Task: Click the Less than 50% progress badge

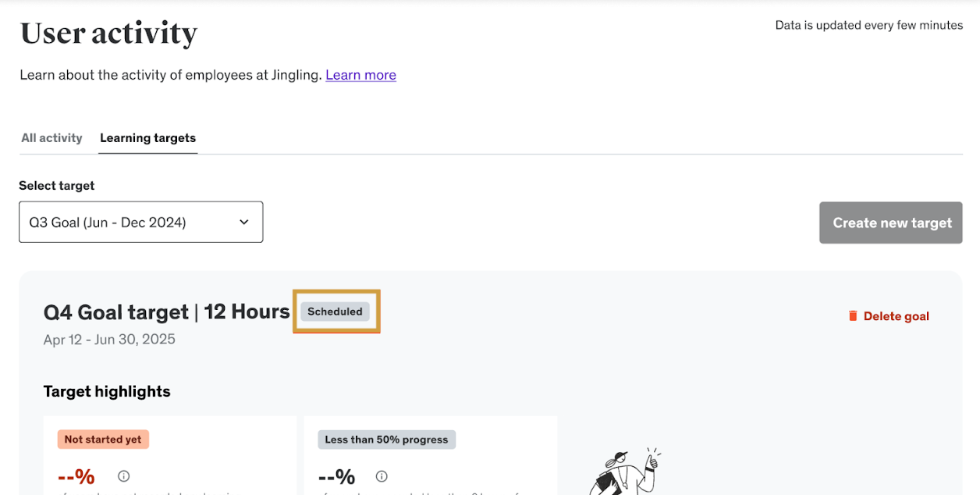Action: click(386, 440)
